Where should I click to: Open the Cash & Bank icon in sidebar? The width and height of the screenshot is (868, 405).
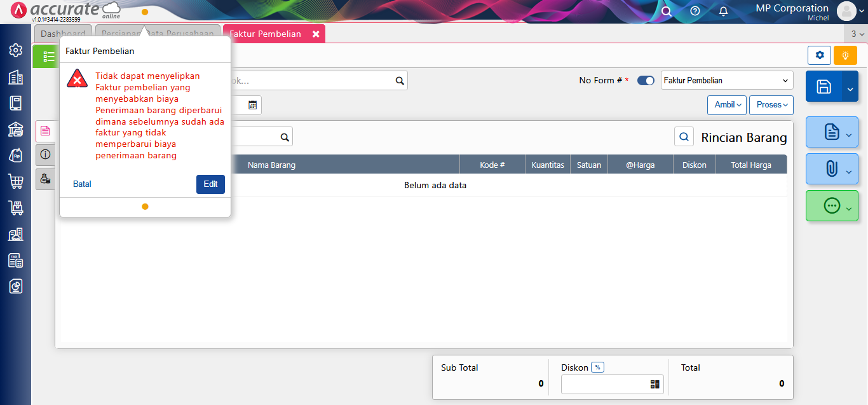point(16,129)
